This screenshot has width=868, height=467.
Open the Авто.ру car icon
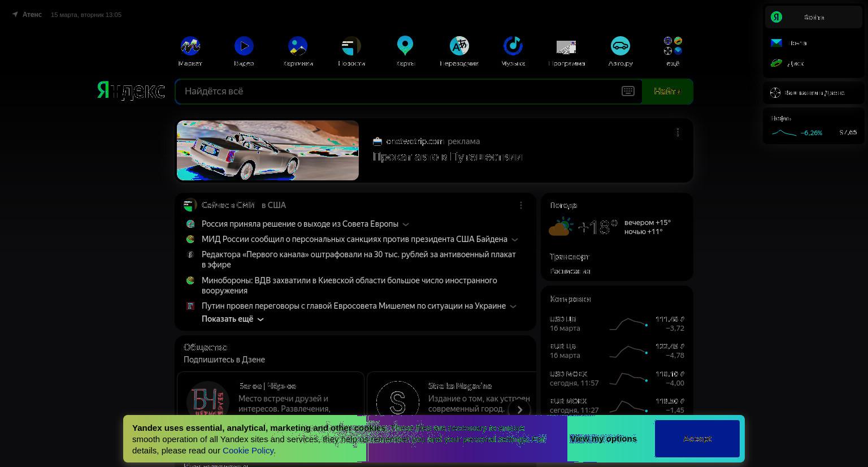tap(620, 46)
